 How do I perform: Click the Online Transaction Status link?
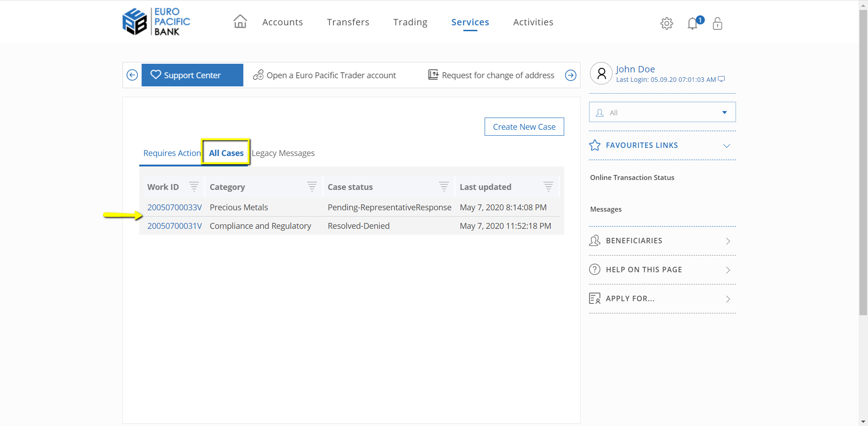(x=632, y=178)
